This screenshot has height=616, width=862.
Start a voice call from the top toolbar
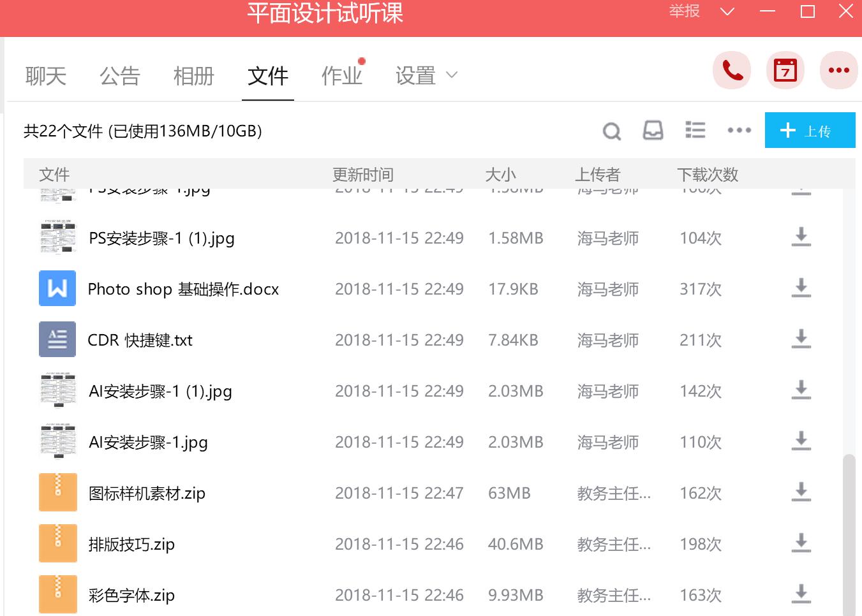click(731, 70)
